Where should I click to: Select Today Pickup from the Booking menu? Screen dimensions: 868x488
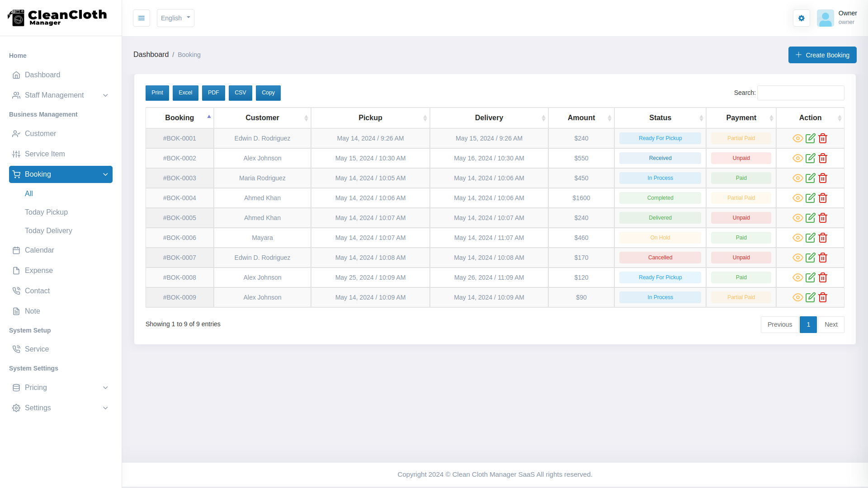tap(46, 212)
